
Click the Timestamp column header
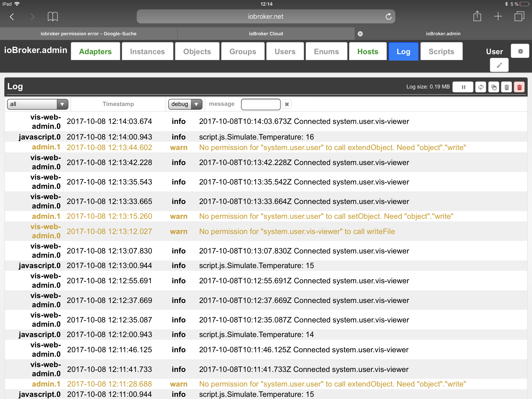coord(118,104)
